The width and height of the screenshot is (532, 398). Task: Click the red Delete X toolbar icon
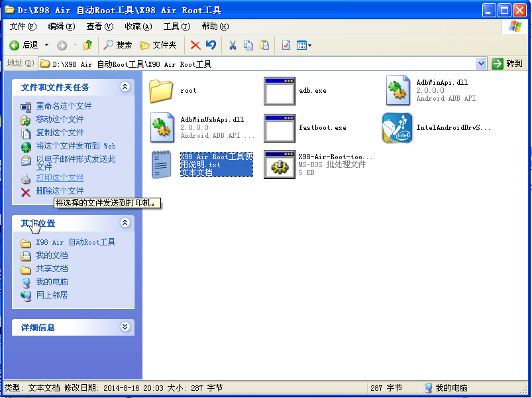(x=195, y=45)
